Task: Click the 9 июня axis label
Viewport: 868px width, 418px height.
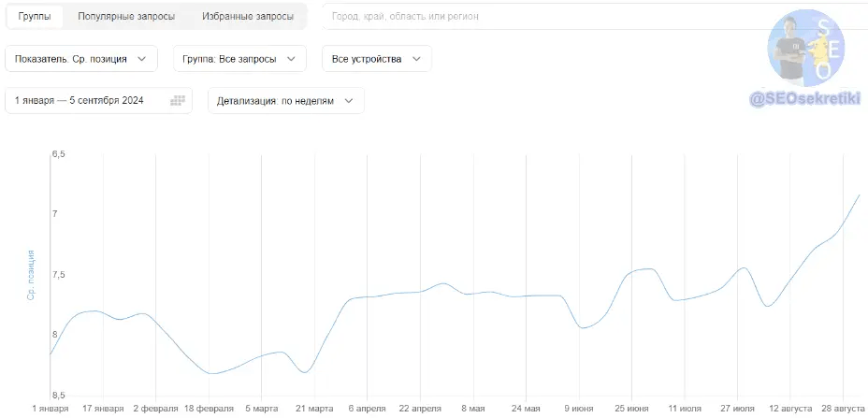Action: [x=579, y=409]
